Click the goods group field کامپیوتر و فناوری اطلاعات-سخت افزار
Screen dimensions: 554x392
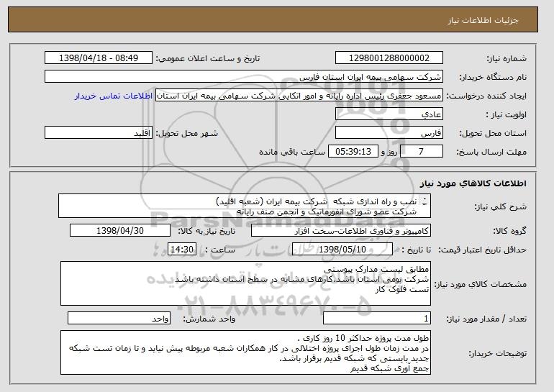pyautogui.click(x=341, y=231)
